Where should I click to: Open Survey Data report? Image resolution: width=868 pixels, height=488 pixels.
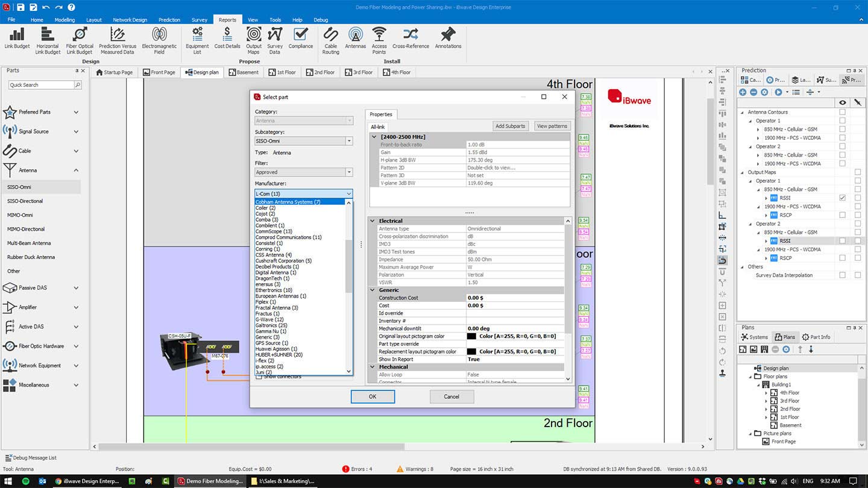(x=275, y=41)
